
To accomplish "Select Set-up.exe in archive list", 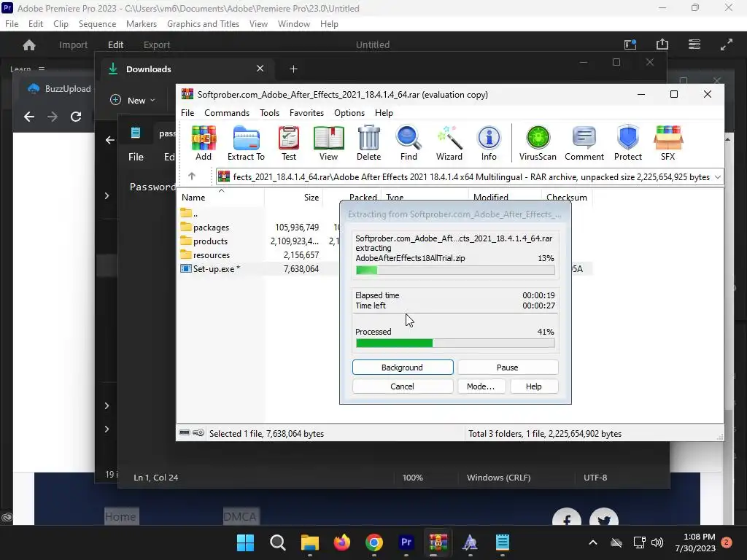I will (x=210, y=268).
